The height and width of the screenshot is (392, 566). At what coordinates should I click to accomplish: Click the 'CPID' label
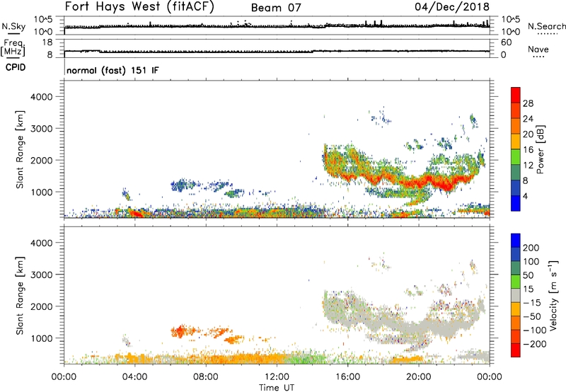point(16,67)
